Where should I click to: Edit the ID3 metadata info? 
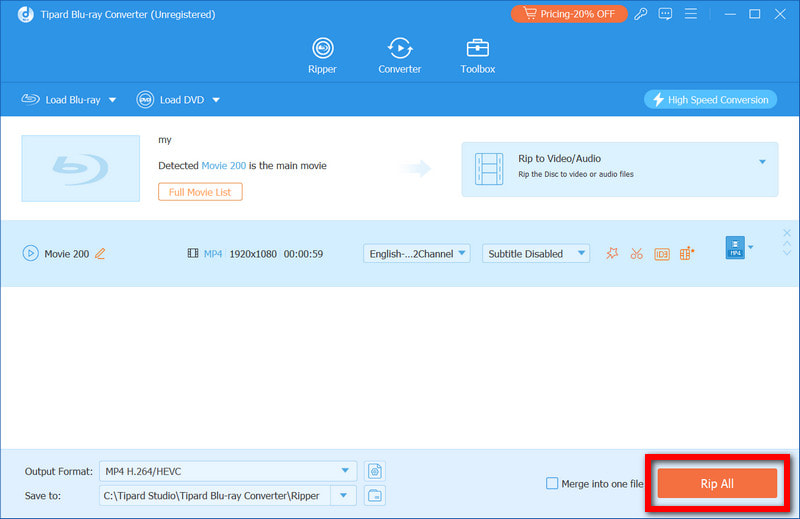(x=662, y=254)
